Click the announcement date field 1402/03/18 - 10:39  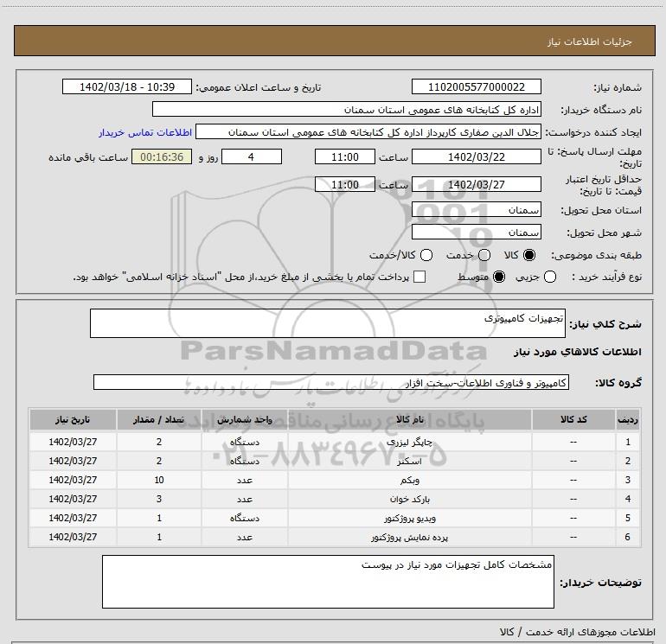[x=127, y=86]
